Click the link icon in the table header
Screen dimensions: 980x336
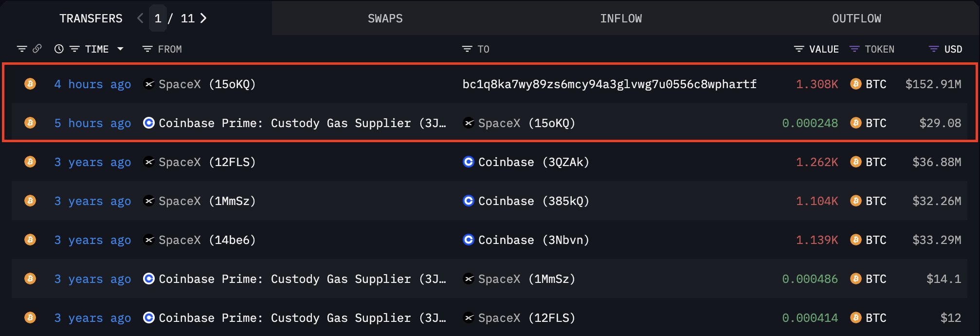click(x=37, y=49)
